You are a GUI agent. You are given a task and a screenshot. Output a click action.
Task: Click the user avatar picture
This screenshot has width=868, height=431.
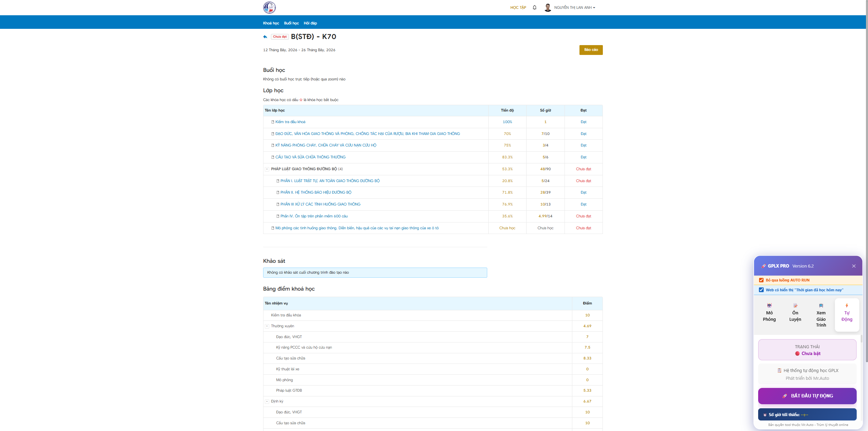coord(548,7)
